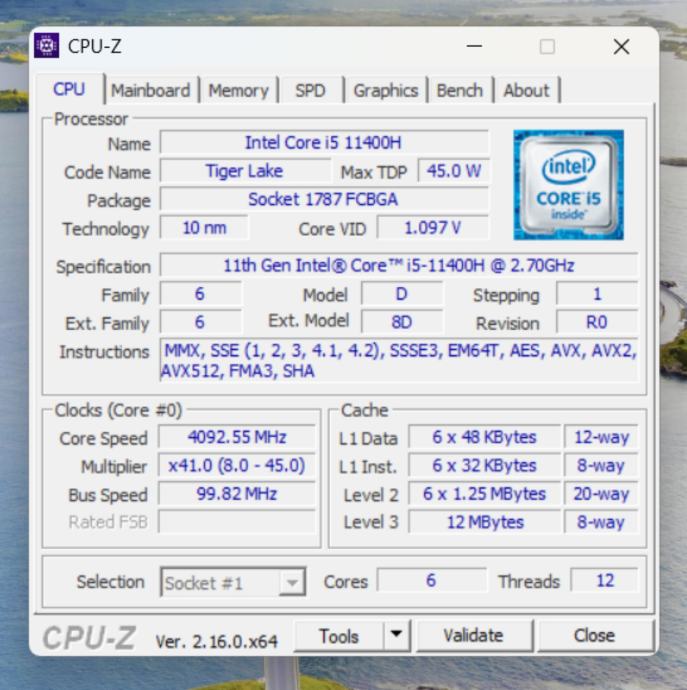Click the L1 Data '12-way' associativity

[x=601, y=437]
